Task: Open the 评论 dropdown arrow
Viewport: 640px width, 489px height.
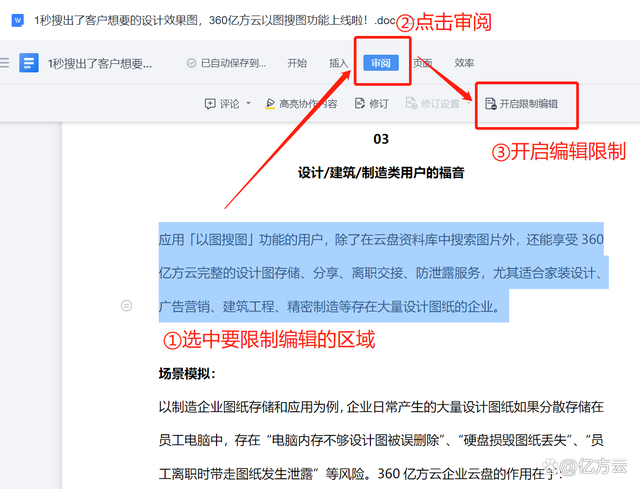Action: point(248,103)
